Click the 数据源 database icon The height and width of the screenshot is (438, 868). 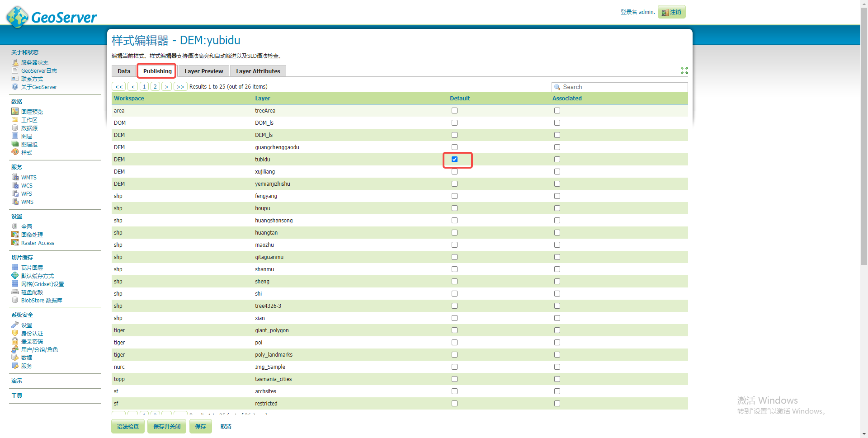click(x=15, y=128)
